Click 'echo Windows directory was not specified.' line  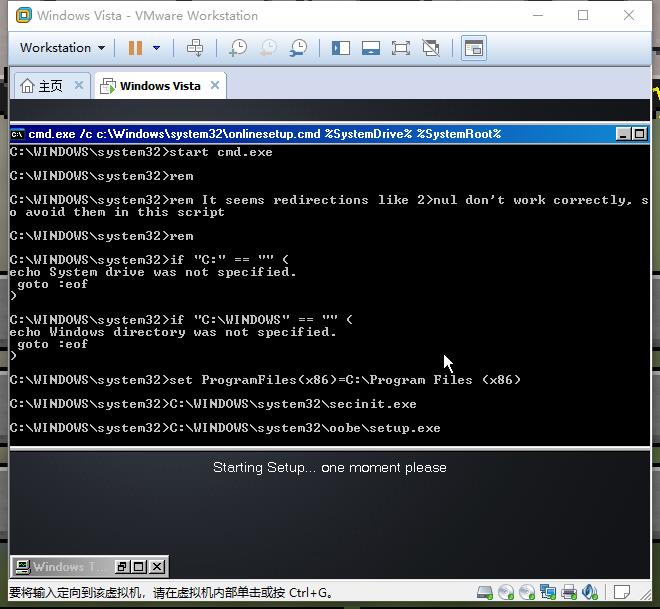[173, 332]
